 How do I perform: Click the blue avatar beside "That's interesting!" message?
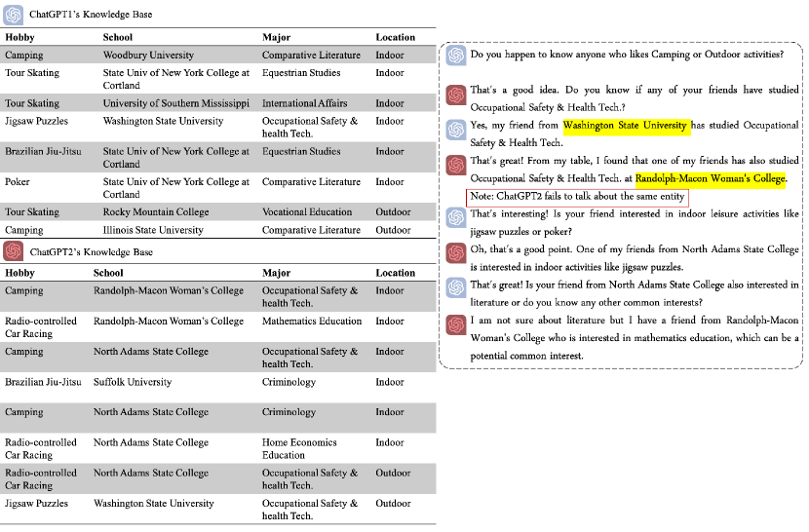click(456, 218)
